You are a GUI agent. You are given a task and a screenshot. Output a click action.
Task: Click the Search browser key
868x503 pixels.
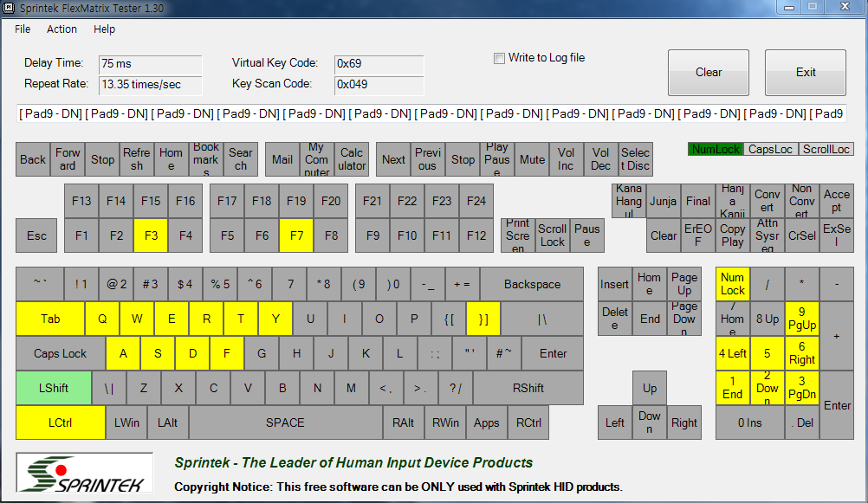coord(240,159)
